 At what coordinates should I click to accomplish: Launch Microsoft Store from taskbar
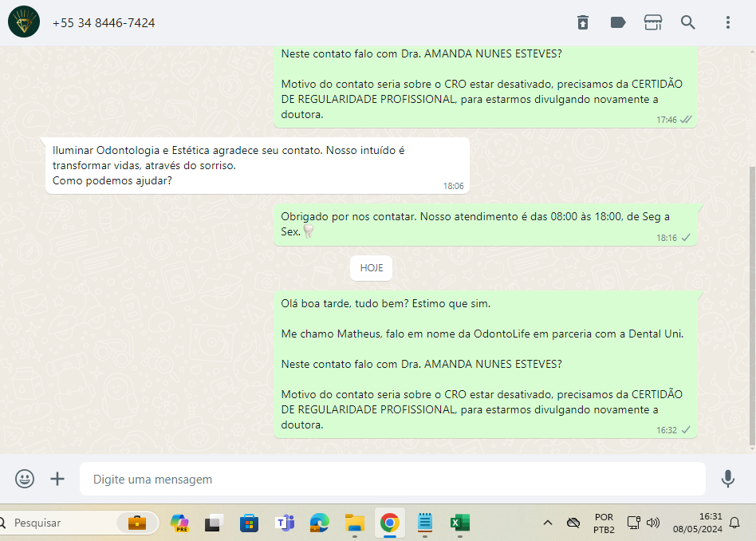click(250, 523)
